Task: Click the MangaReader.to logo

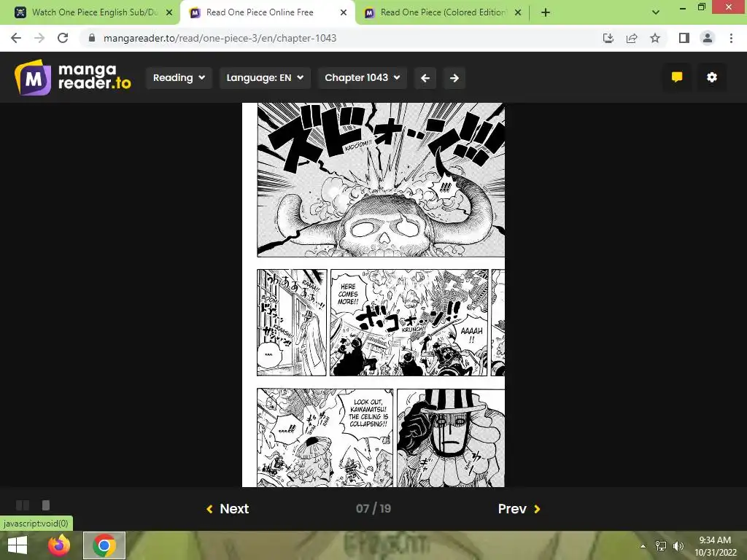Action: [x=72, y=77]
